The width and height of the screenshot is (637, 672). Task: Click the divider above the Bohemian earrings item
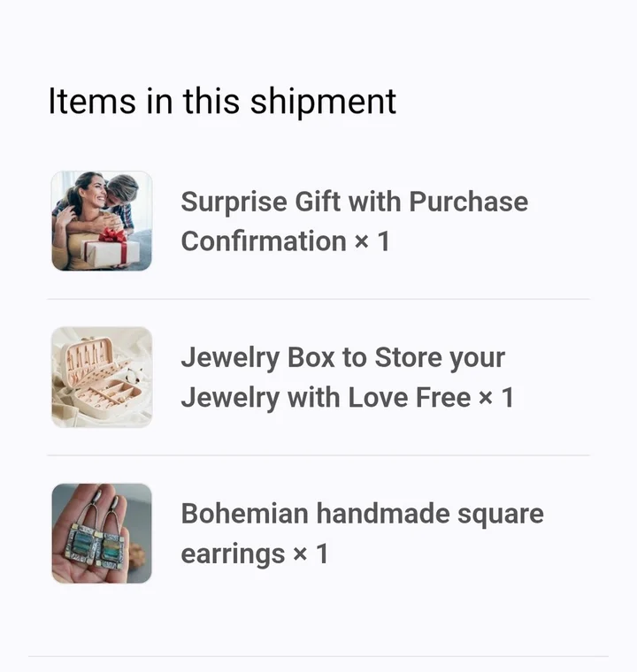[x=318, y=456]
